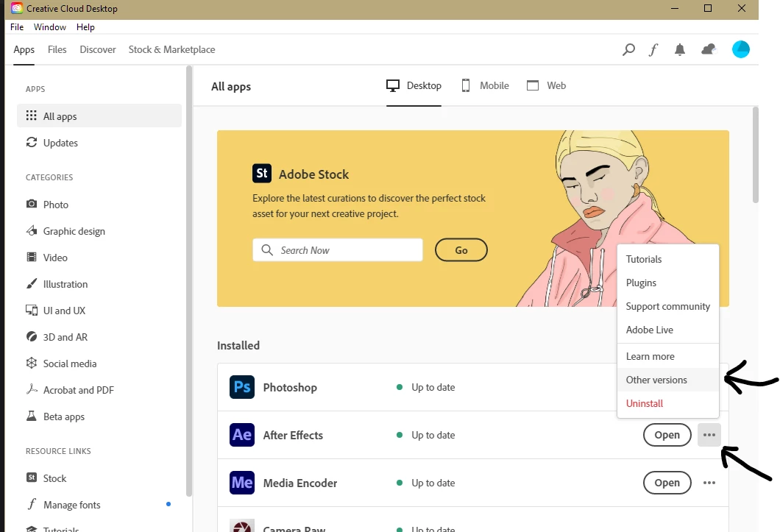The width and height of the screenshot is (780, 532).
Task: Click the Photoshop app name
Action: click(x=290, y=387)
